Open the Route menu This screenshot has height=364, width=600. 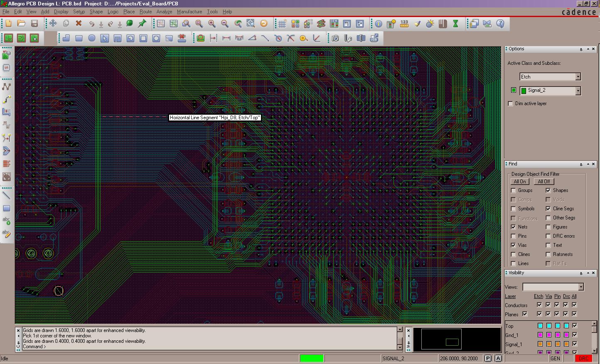click(145, 12)
